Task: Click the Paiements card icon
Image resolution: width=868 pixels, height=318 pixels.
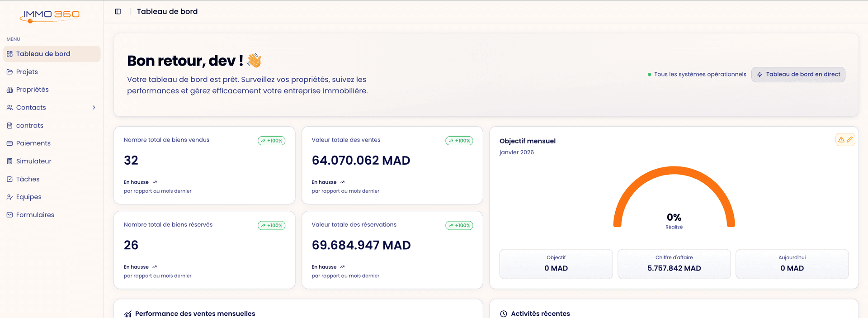Action: pyautogui.click(x=9, y=143)
